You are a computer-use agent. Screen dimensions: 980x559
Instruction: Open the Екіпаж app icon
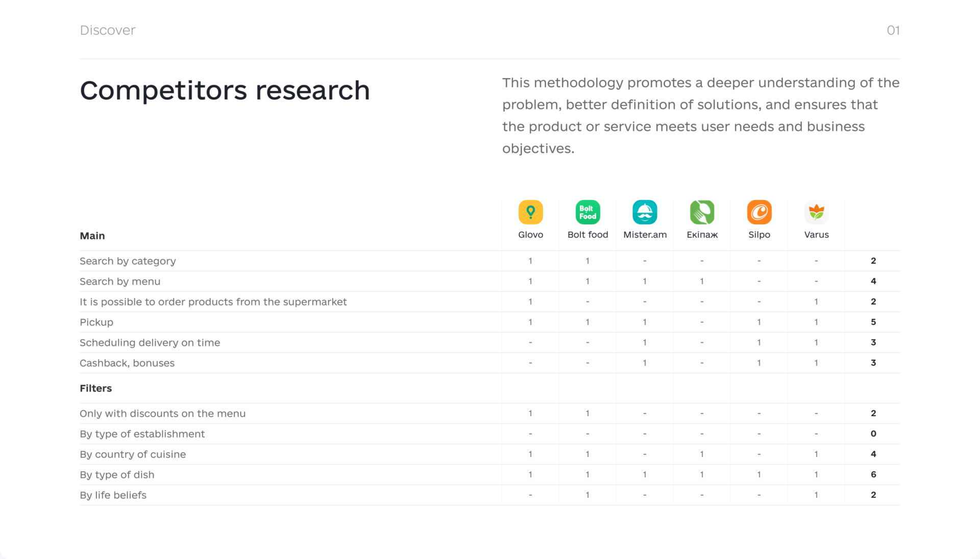[x=702, y=212]
